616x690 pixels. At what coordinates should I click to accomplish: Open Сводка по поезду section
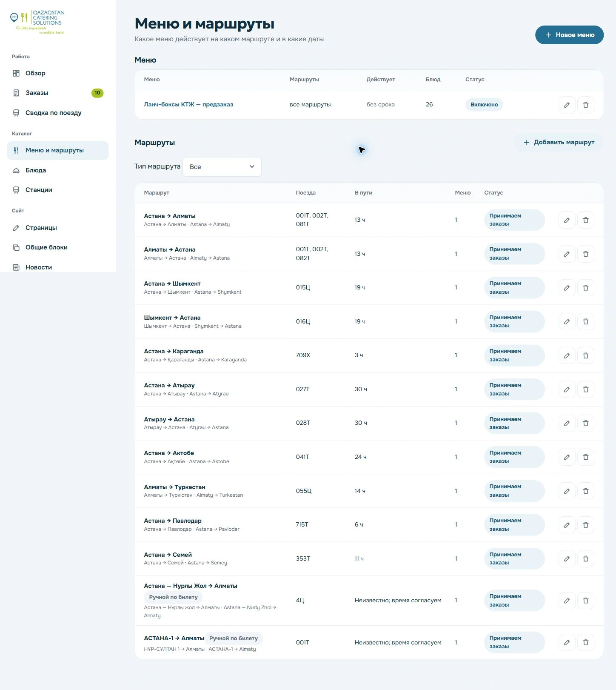click(x=58, y=113)
